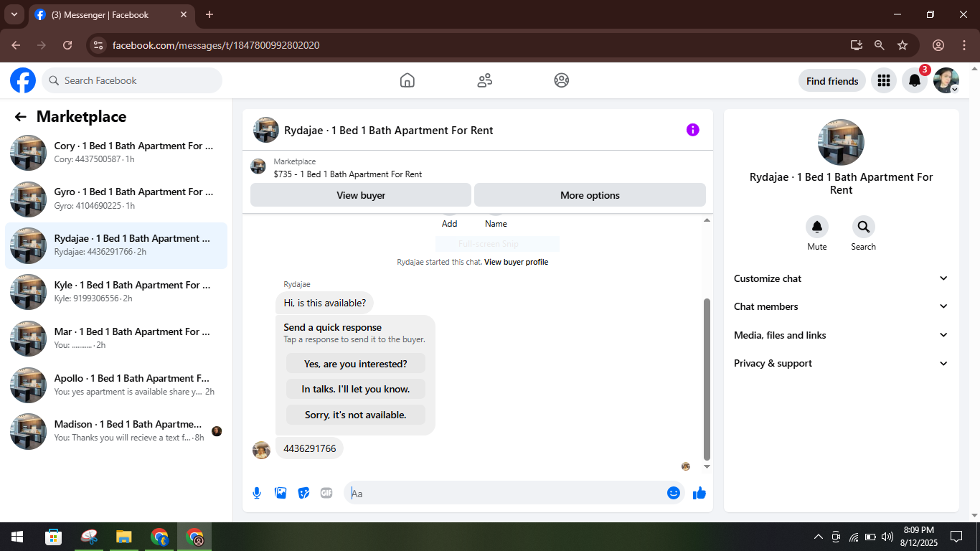This screenshot has width=980, height=551.
Task: Open Chrome three-dot menu
Action: [964, 45]
